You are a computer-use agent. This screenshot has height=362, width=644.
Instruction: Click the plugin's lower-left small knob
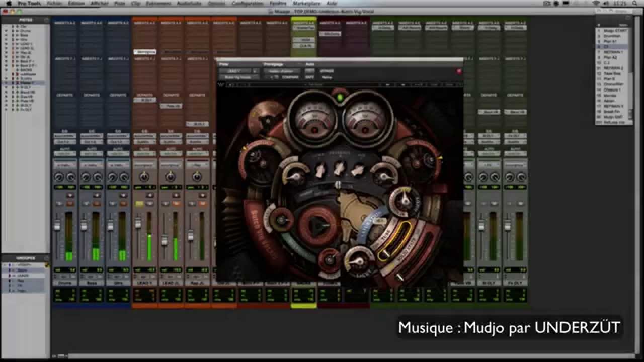(281, 220)
